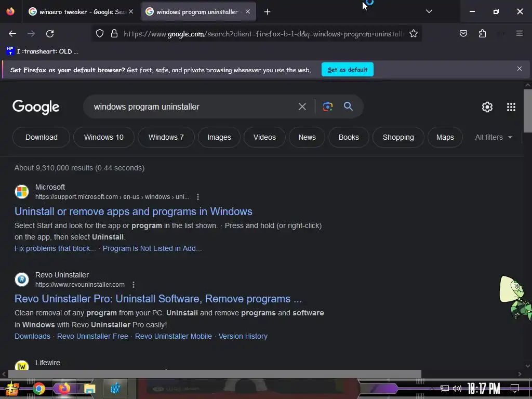Switch to News results
This screenshot has height=399, width=532.
coord(307,137)
